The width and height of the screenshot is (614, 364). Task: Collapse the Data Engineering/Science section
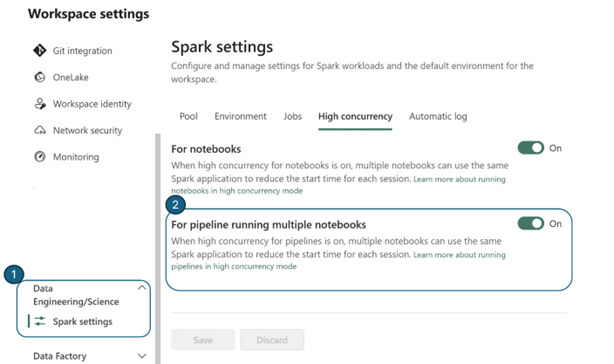click(142, 288)
